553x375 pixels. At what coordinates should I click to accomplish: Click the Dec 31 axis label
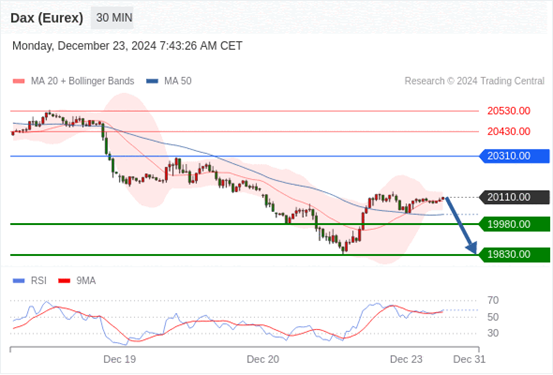point(469,359)
